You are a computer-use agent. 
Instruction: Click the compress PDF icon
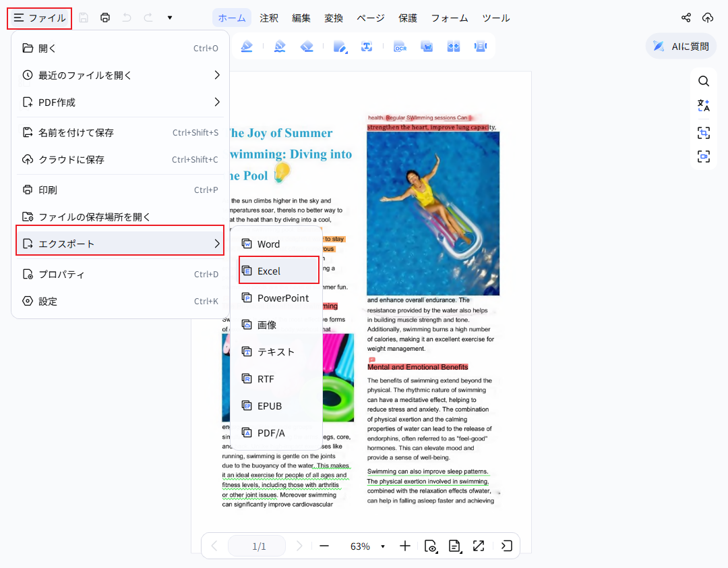pyautogui.click(x=481, y=47)
